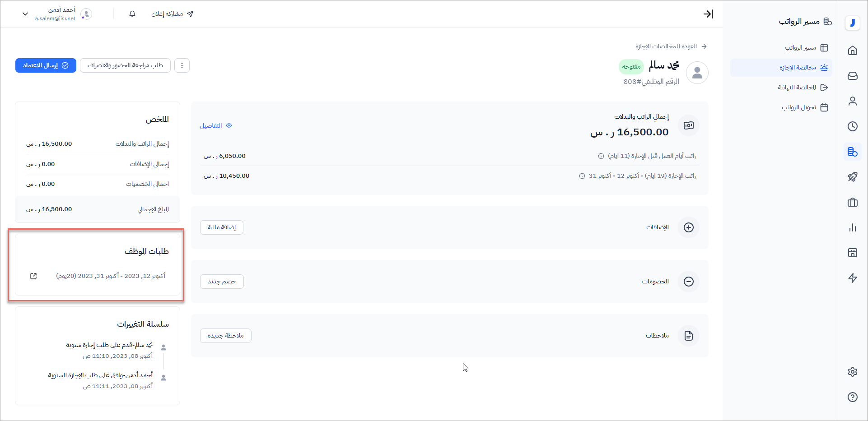The height and width of the screenshot is (421, 868).
Task: Collapse the sidebar with the arrow icon
Action: pos(708,14)
